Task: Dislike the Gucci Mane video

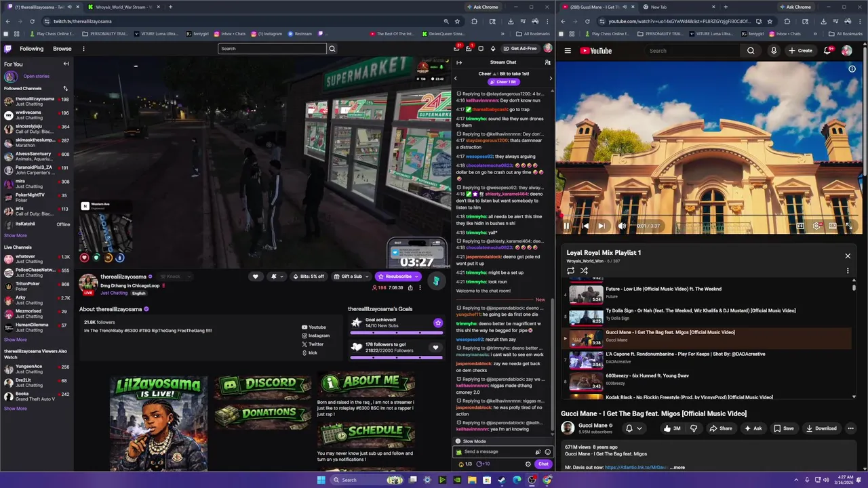Action: [x=694, y=428]
